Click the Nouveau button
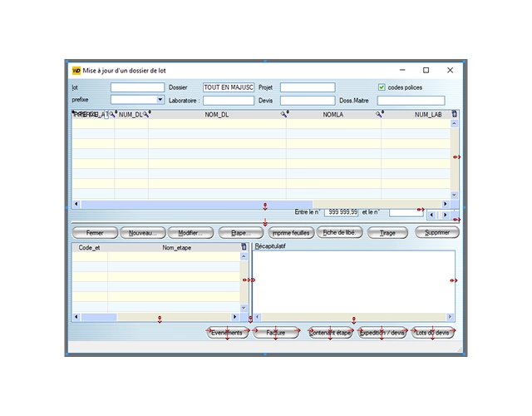Image resolution: width=532 pixels, height=416 pixels. pyautogui.click(x=141, y=233)
